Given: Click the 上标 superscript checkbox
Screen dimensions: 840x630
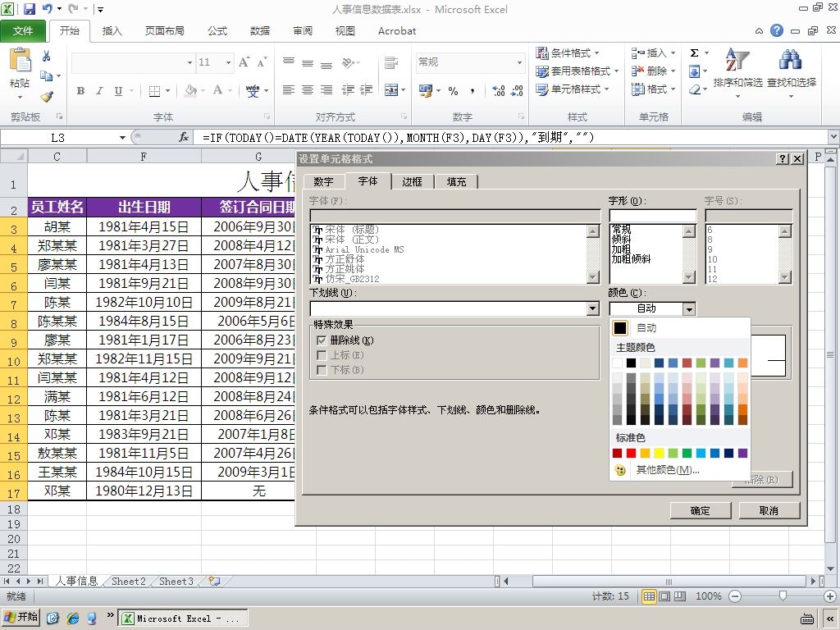Looking at the screenshot, I should [x=322, y=355].
